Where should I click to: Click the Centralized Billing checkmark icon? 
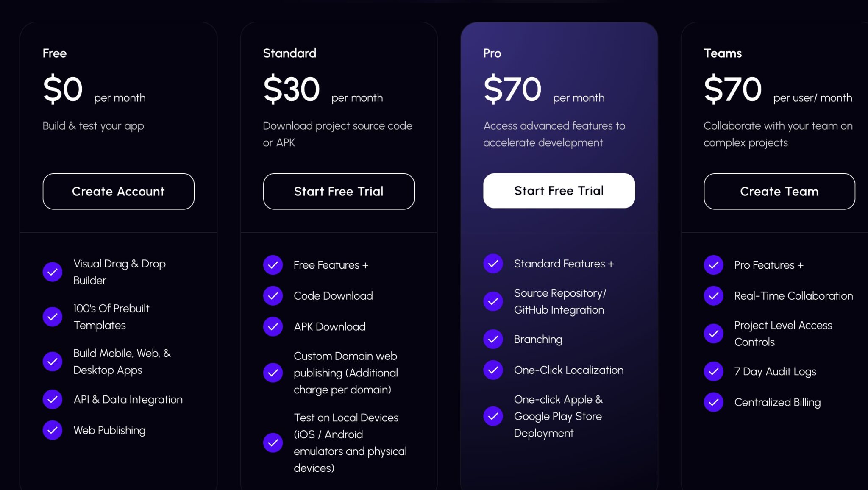point(713,402)
